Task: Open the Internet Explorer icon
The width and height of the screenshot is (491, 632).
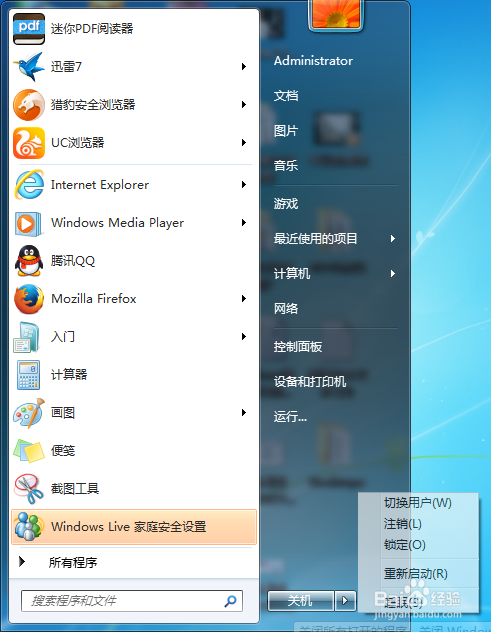Action: 29,185
